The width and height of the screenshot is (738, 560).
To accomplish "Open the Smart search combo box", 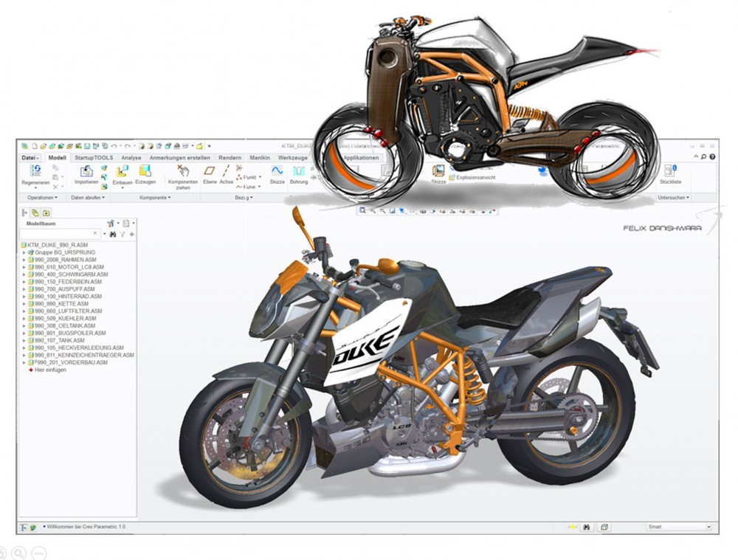I will point(676,527).
